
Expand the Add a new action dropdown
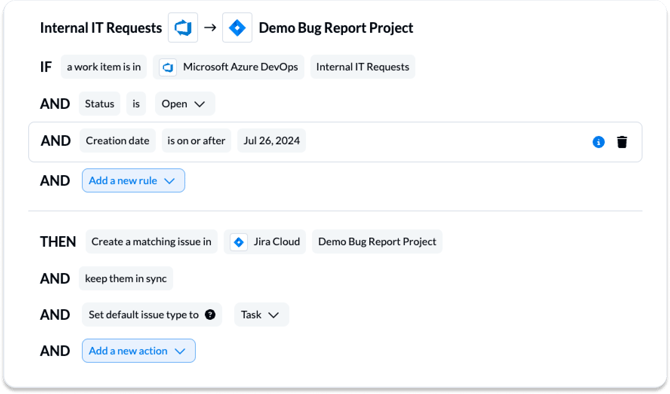(138, 351)
